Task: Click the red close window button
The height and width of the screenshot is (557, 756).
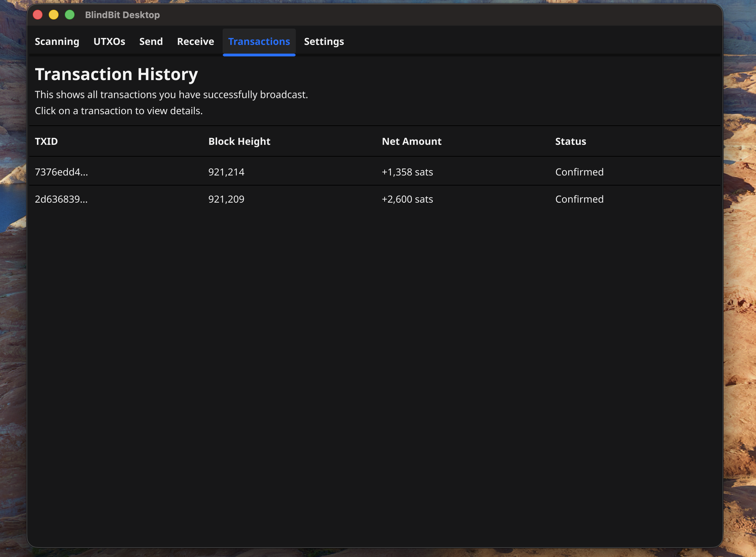Action: (38, 15)
